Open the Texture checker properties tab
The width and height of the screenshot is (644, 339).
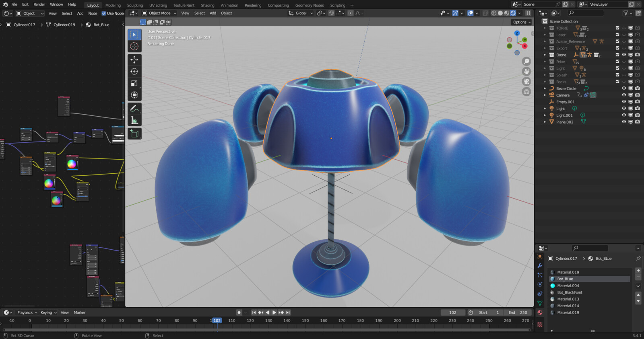tap(540, 325)
